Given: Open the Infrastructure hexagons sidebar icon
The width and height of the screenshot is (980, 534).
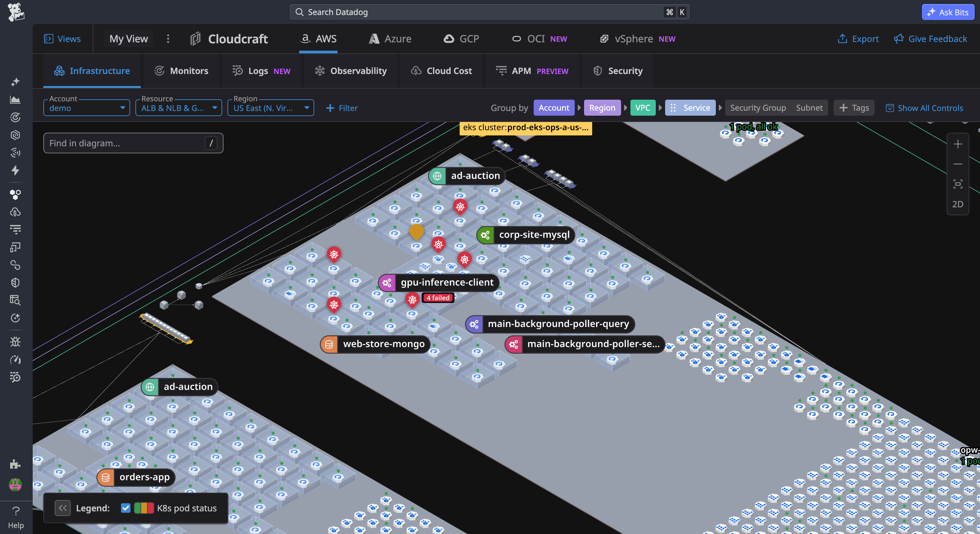Looking at the screenshot, I should (15, 194).
